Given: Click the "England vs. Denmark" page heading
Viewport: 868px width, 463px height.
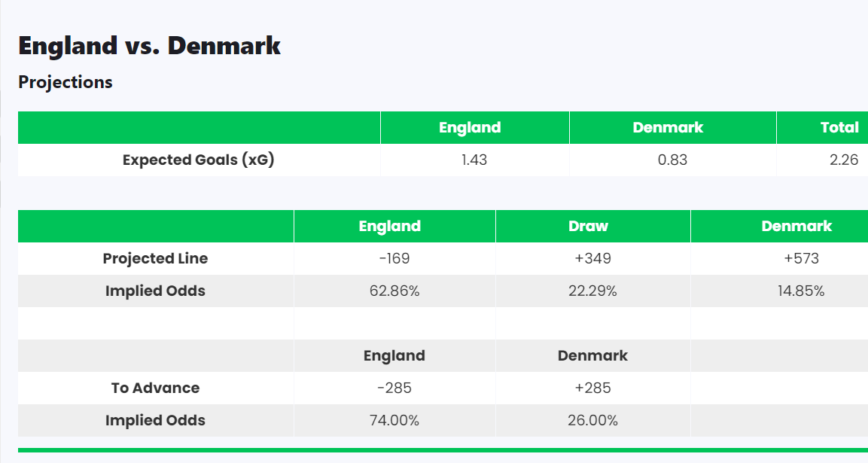Looking at the screenshot, I should tap(149, 46).
